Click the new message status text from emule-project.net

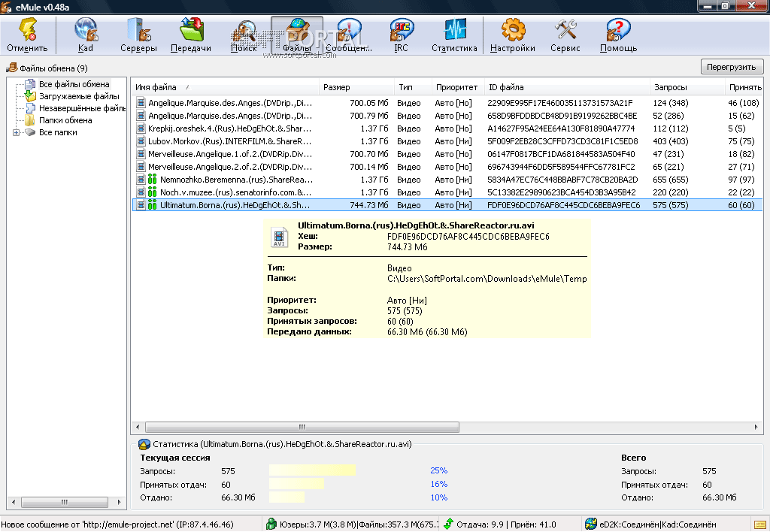(x=117, y=524)
